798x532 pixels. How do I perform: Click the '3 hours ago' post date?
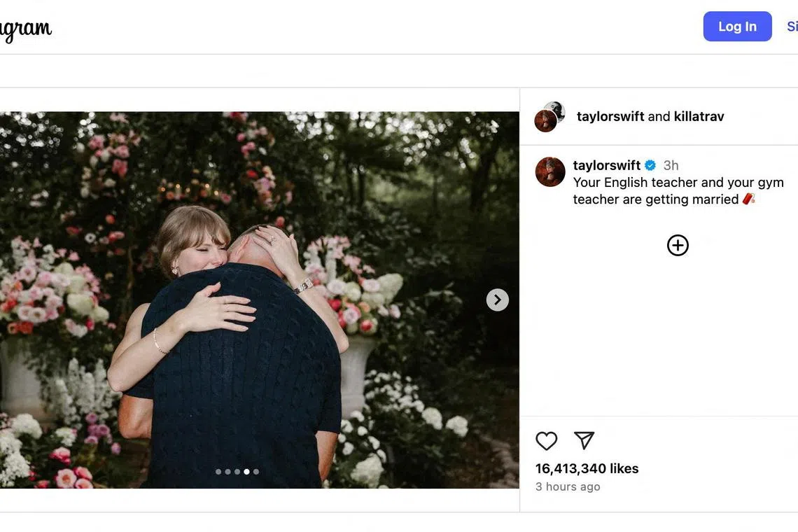(x=568, y=486)
